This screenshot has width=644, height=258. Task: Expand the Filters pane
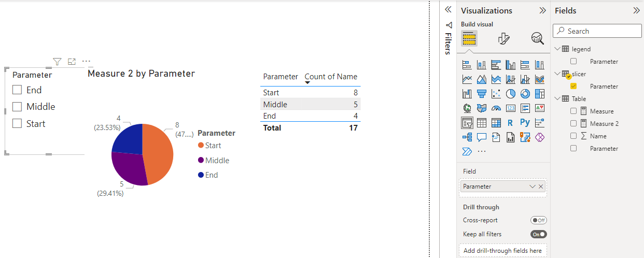coord(449,10)
